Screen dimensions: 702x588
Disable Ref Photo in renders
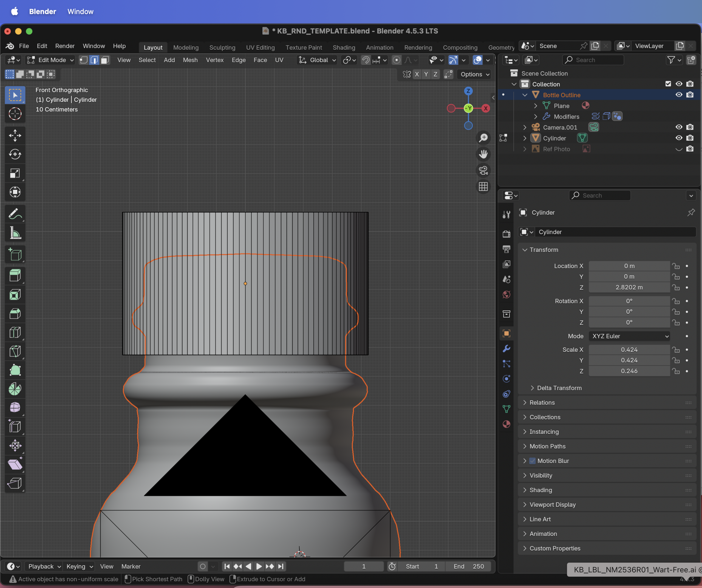[690, 149]
